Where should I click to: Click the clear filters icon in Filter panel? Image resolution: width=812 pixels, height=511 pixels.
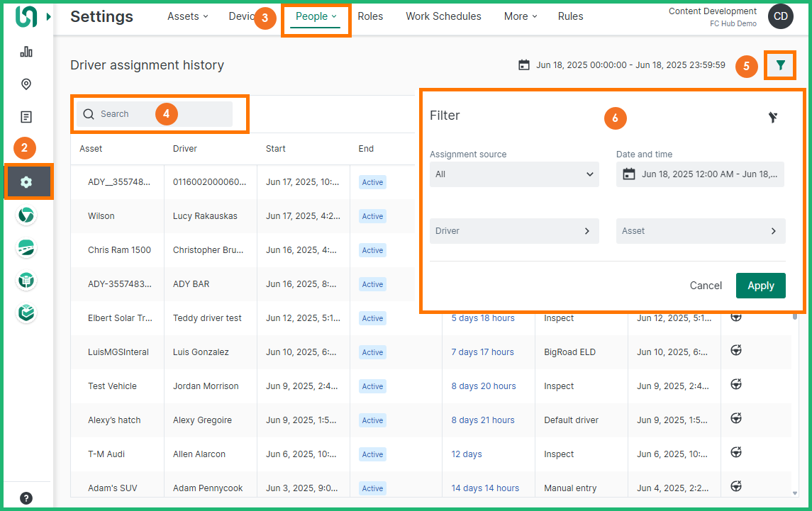pyautogui.click(x=773, y=117)
